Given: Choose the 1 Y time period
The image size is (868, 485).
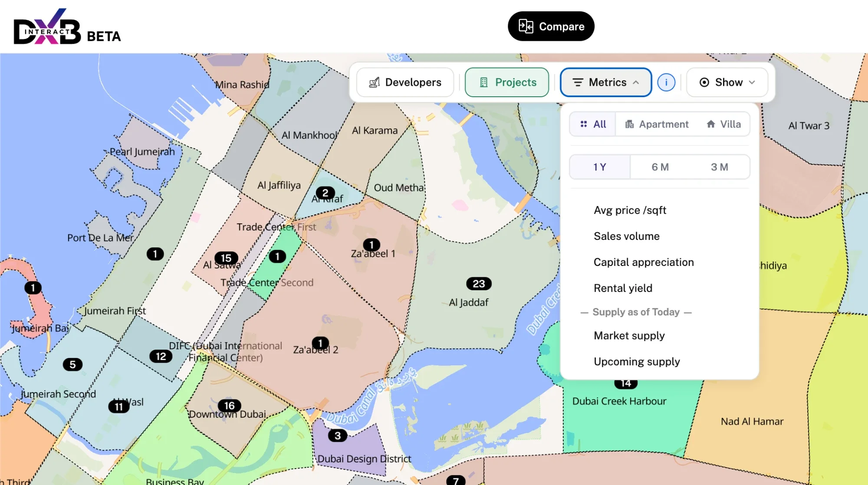Looking at the screenshot, I should tap(600, 167).
